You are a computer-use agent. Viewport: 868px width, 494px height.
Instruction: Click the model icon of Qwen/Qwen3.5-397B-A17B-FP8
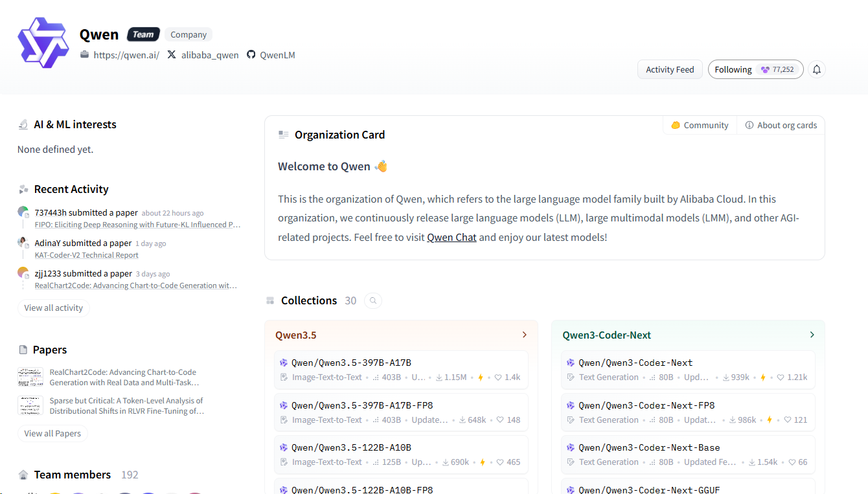click(x=284, y=405)
